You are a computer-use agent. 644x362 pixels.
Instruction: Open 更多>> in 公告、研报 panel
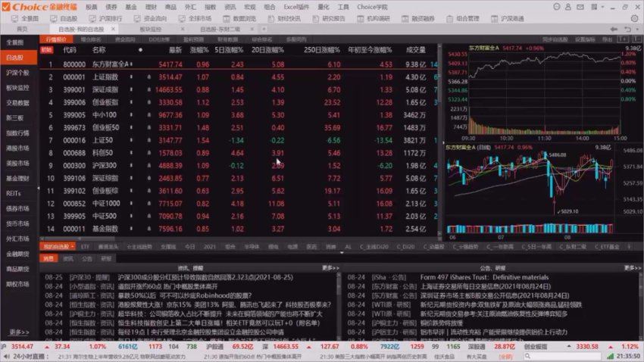632,268
